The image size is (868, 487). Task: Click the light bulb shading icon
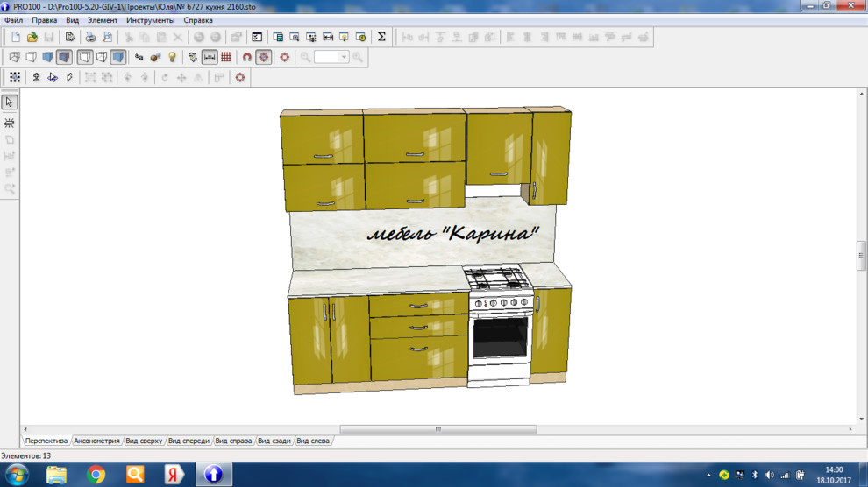click(x=172, y=57)
